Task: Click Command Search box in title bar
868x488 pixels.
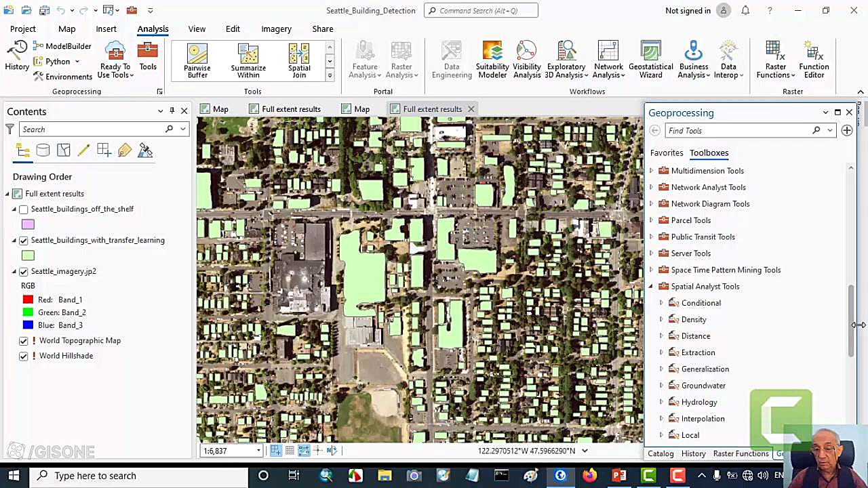Action: [x=481, y=10]
